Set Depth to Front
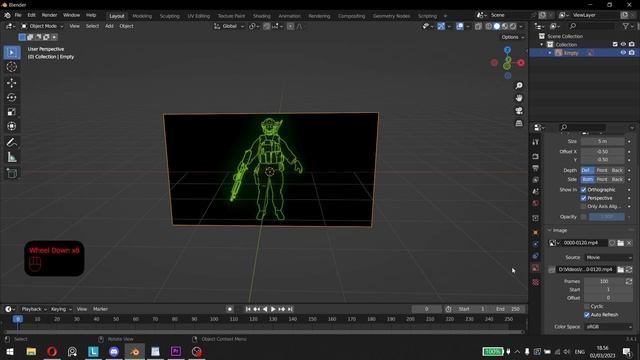 coord(602,170)
